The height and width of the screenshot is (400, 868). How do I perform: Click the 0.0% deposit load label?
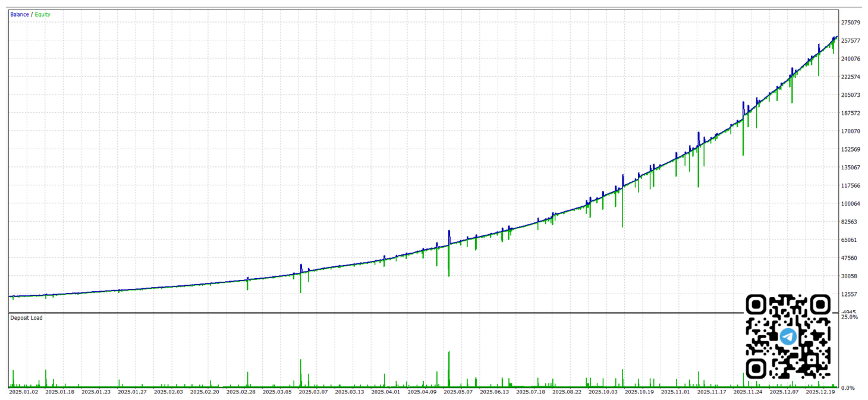(x=848, y=388)
